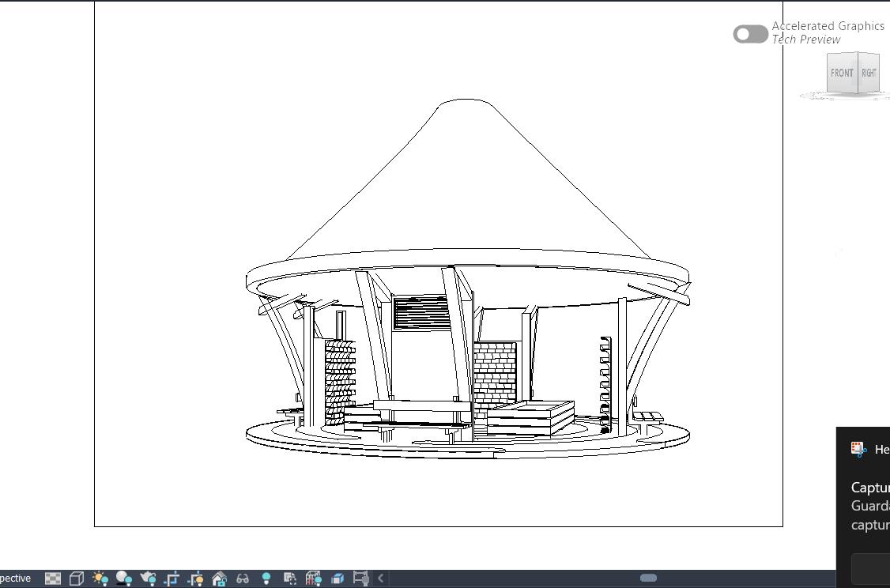
Task: Open Temporary Hide/Isolate glasses icon
Action: coord(243,579)
